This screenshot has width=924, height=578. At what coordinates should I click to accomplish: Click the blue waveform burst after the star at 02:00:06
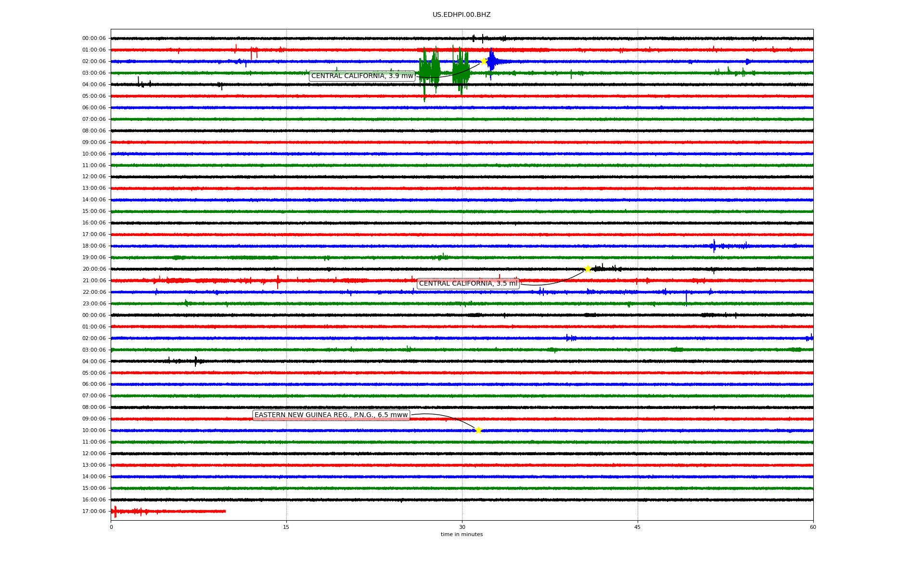pyautogui.click(x=492, y=61)
